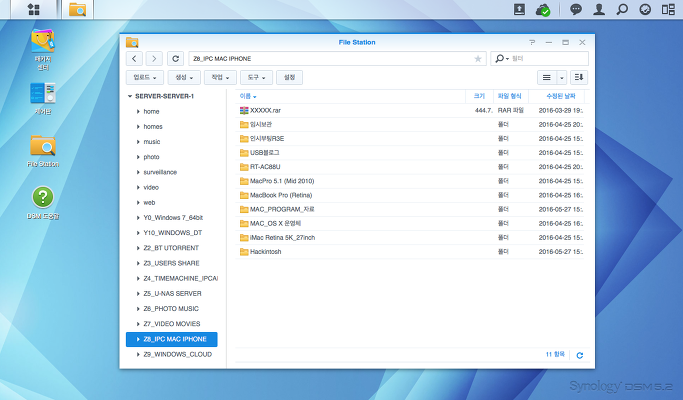Open the notifications speech bubble icon
The width and height of the screenshot is (683, 400).
click(x=576, y=9)
